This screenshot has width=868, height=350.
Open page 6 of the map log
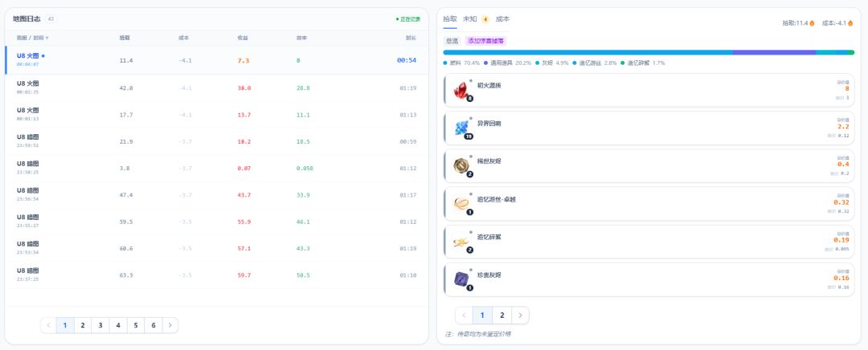pyautogui.click(x=154, y=326)
